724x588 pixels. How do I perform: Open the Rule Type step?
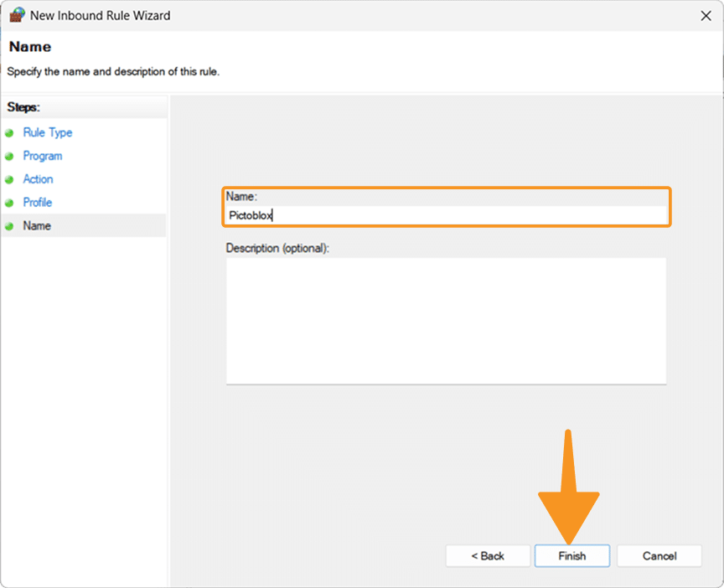pos(48,132)
